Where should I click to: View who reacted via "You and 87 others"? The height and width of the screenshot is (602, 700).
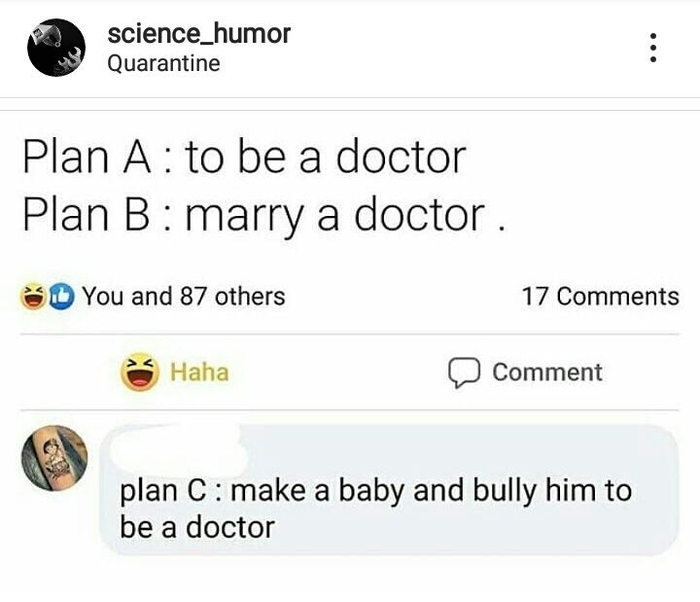click(183, 296)
